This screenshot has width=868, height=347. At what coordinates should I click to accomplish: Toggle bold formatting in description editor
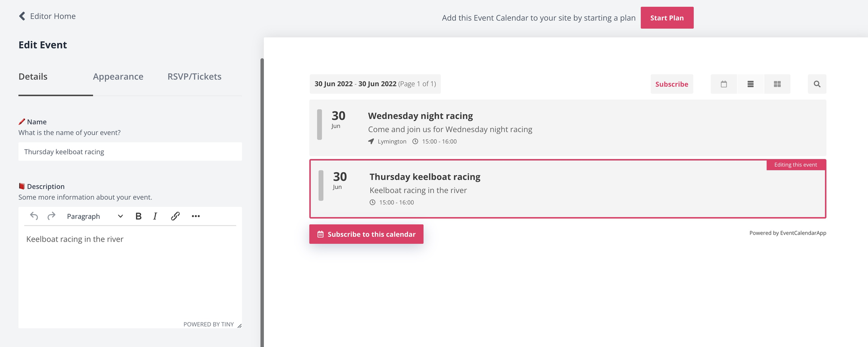tap(138, 216)
